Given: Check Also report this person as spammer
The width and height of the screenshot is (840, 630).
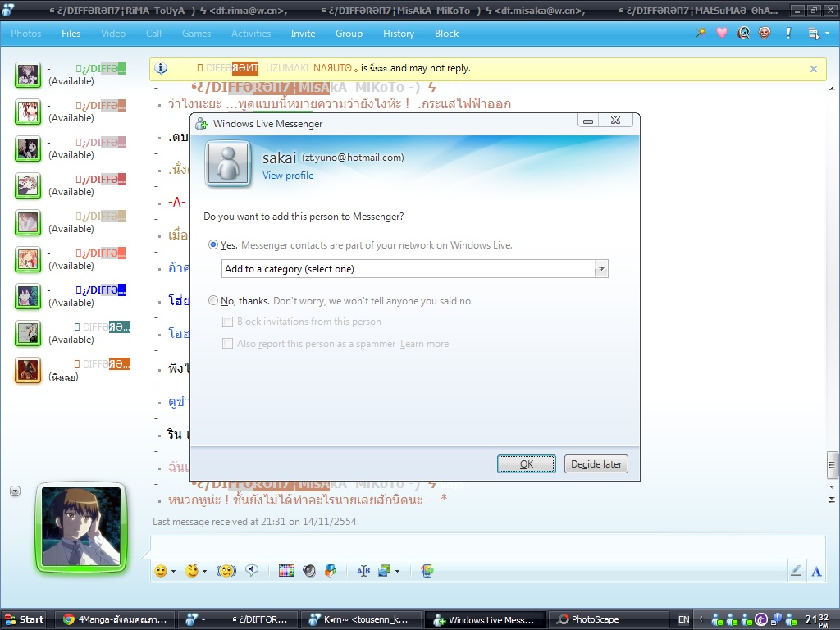Looking at the screenshot, I should [228, 344].
